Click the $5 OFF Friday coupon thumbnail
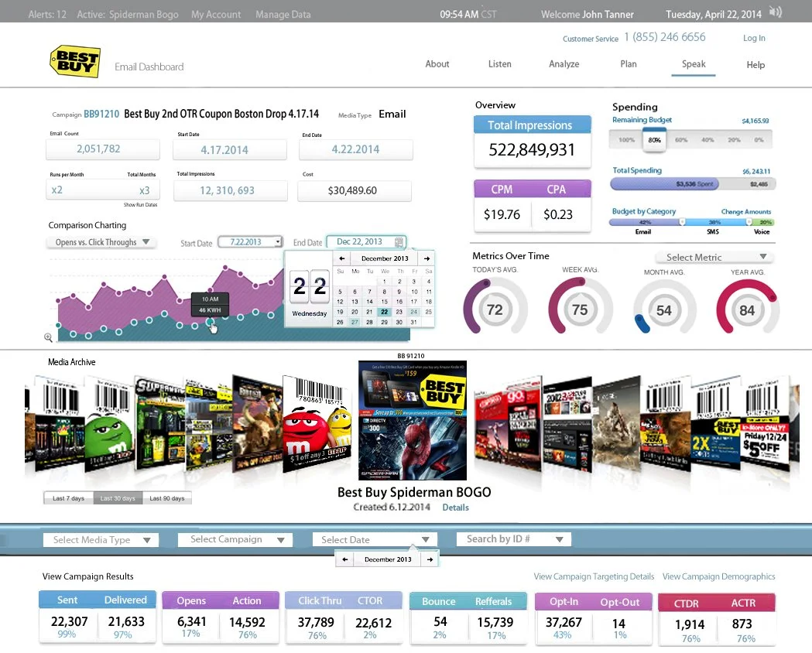Screen dimensions: 812x653 pos(766,422)
